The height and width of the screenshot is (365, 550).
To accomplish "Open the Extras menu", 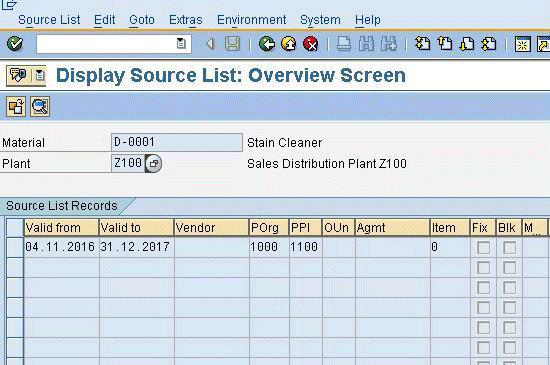I will [x=186, y=20].
